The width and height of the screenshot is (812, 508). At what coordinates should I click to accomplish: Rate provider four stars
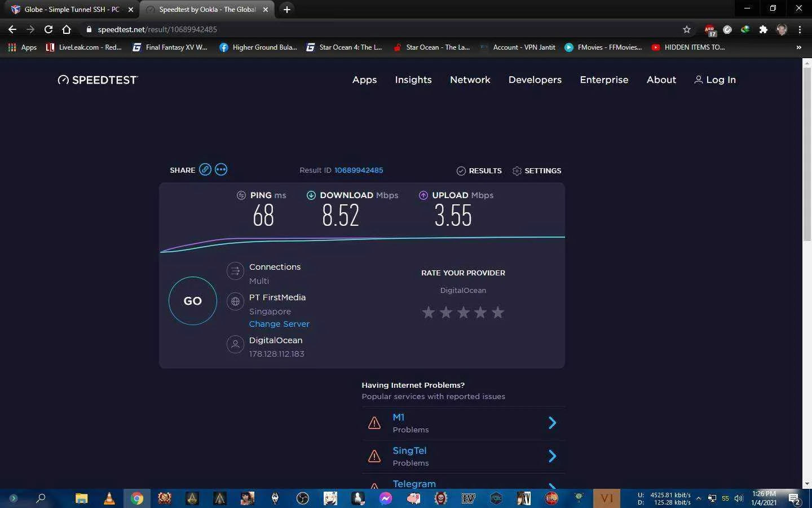pyautogui.click(x=480, y=312)
